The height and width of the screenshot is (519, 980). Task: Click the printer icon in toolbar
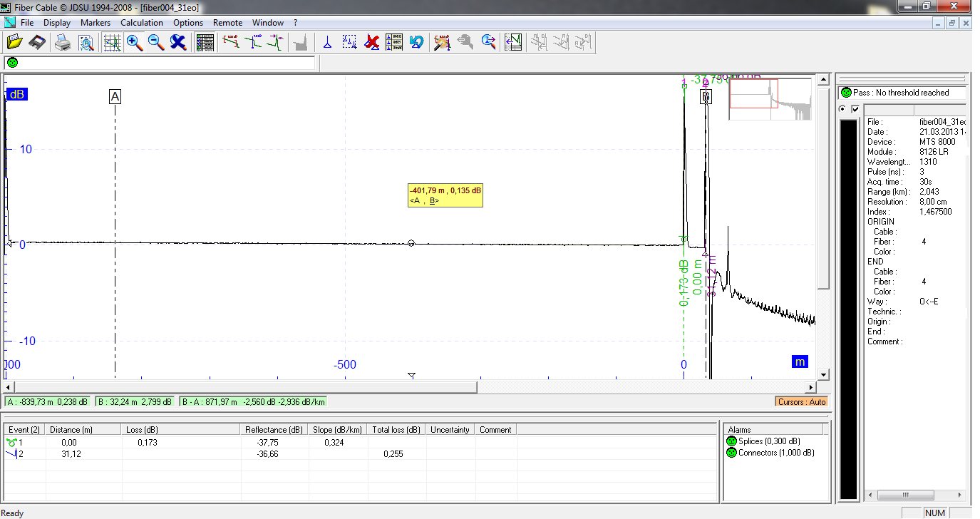click(63, 43)
